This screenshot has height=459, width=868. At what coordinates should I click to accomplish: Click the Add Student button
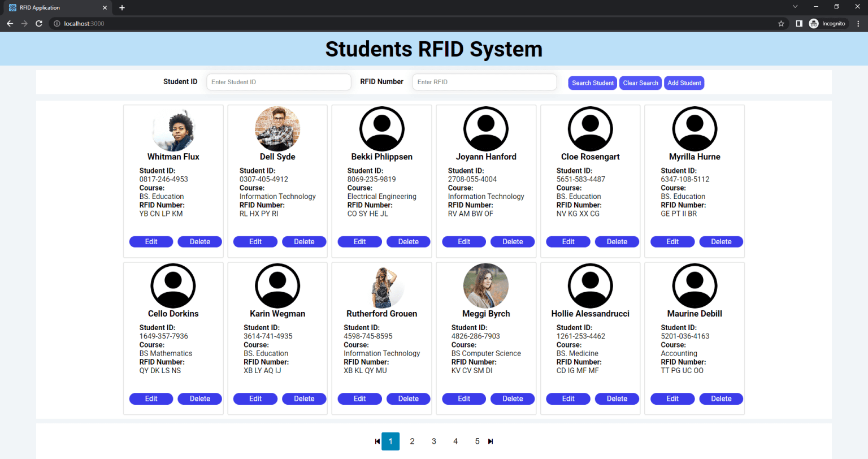click(x=684, y=83)
